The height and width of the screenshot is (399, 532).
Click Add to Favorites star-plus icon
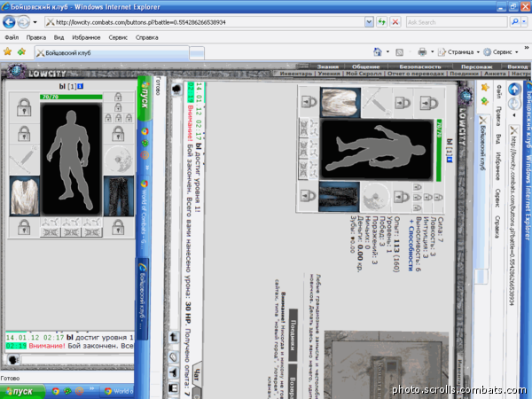21,51
